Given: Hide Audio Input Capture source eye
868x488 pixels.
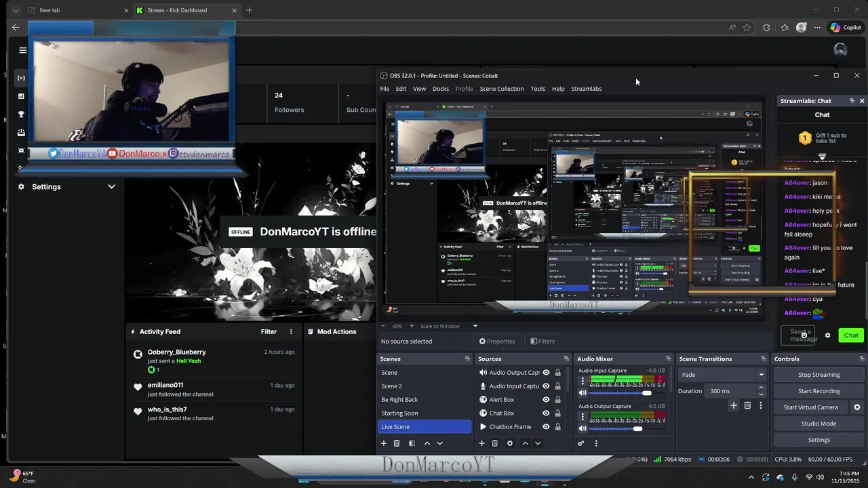Looking at the screenshot, I should [x=546, y=386].
